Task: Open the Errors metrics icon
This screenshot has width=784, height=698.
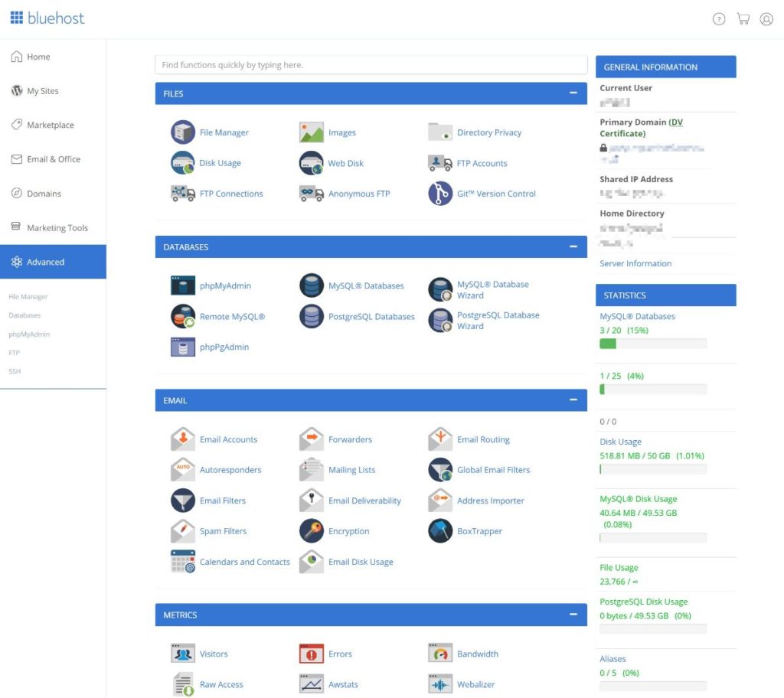Action: point(312,654)
